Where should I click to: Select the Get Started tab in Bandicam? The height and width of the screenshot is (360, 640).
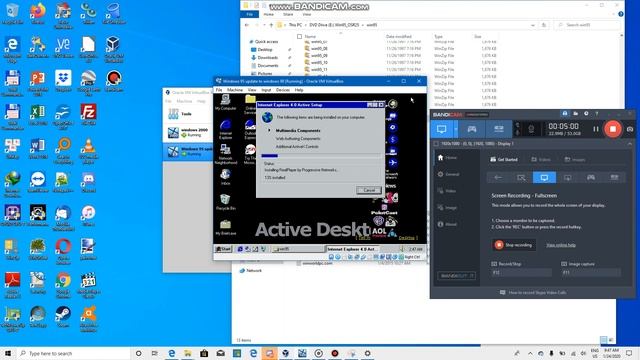(504, 160)
